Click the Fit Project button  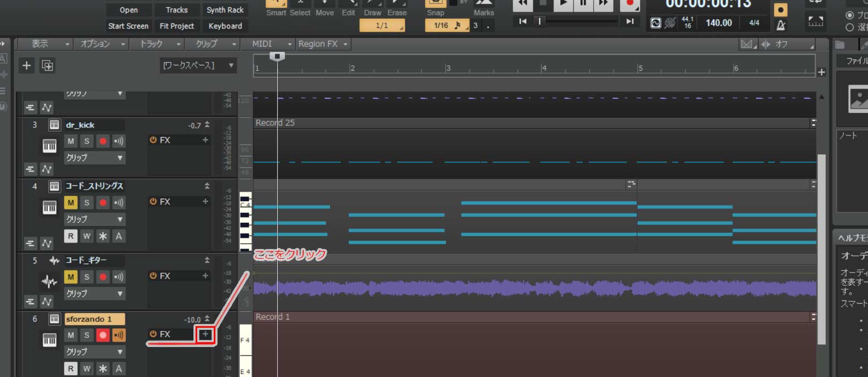[177, 26]
